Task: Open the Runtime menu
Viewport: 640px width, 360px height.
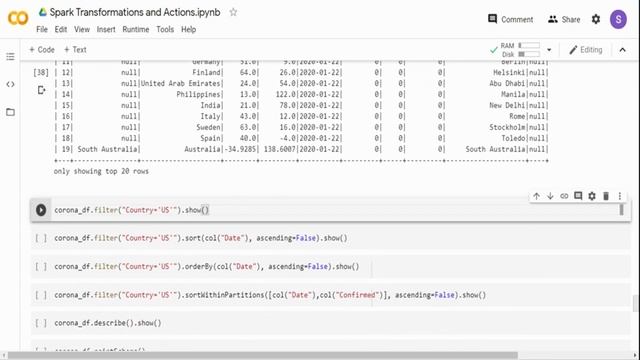Action: (x=136, y=29)
